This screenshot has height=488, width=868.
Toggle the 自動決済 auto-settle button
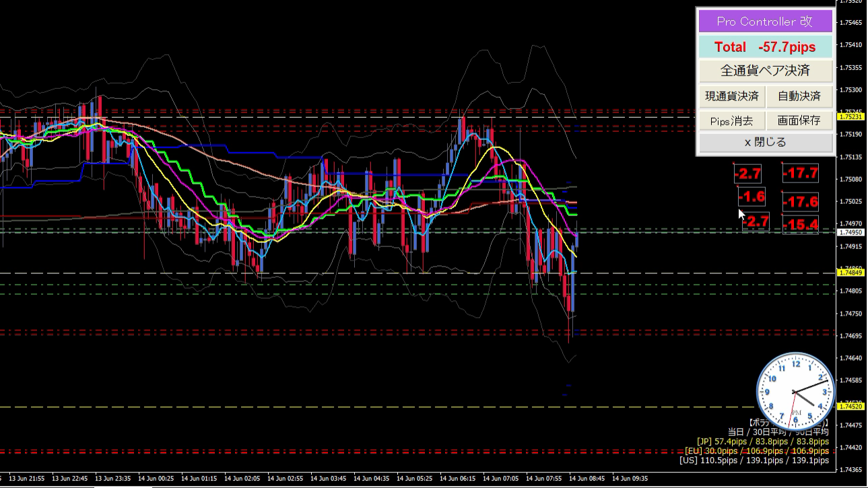799,96
